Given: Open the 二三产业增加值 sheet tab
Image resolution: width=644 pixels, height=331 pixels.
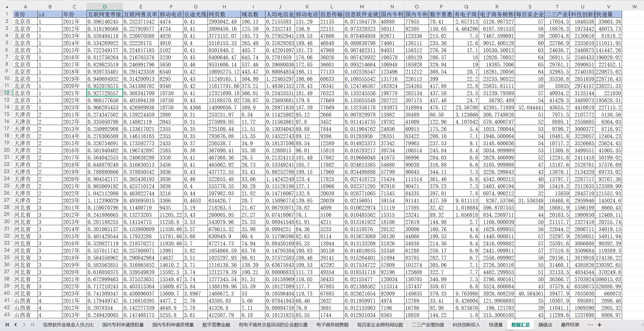Looking at the screenshot, I should 428,325.
